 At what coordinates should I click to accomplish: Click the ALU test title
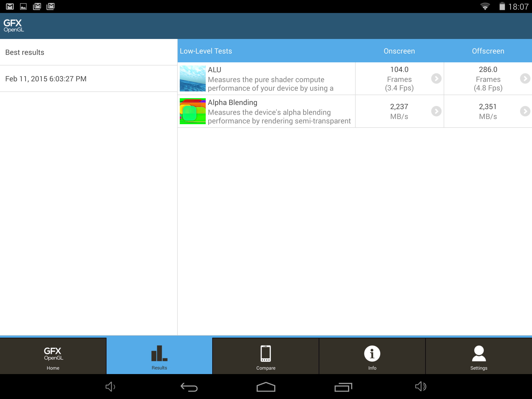[215, 70]
